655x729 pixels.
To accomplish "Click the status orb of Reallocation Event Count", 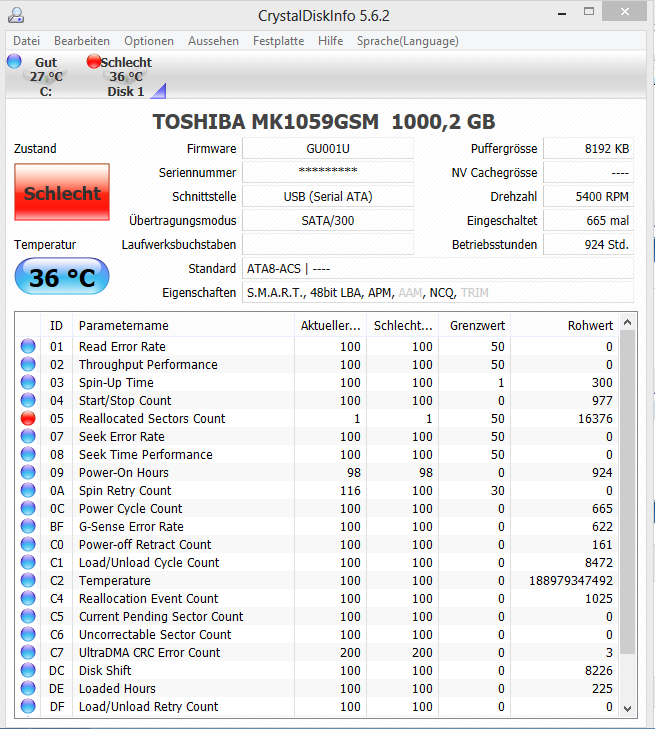I will [x=28, y=598].
